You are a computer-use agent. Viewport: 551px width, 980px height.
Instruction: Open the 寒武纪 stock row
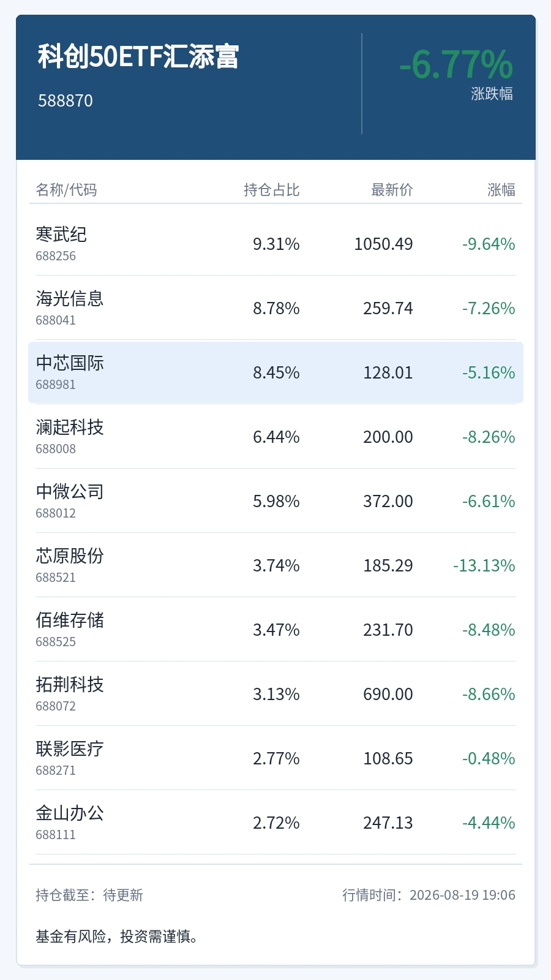click(275, 244)
